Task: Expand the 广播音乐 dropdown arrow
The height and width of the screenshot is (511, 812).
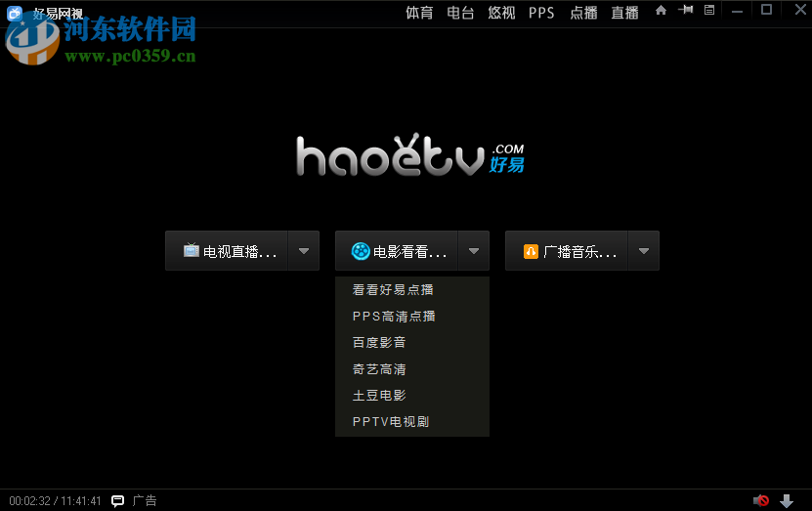Action: point(644,251)
